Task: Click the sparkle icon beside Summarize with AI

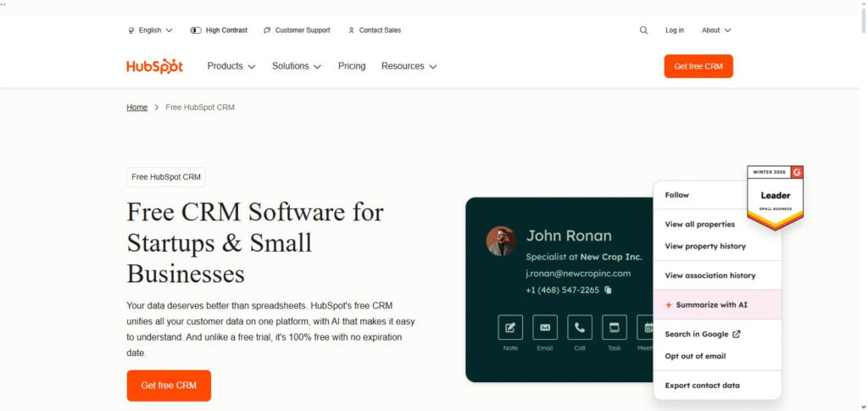Action: tap(668, 305)
